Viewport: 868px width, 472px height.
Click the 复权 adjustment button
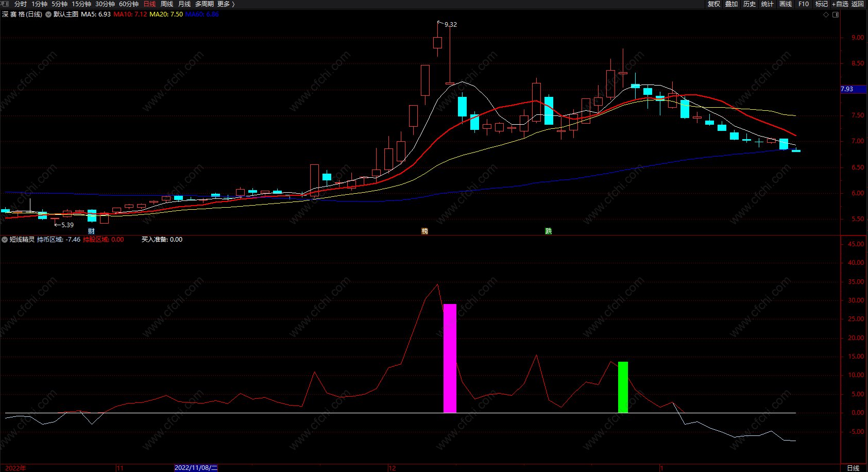[714, 4]
